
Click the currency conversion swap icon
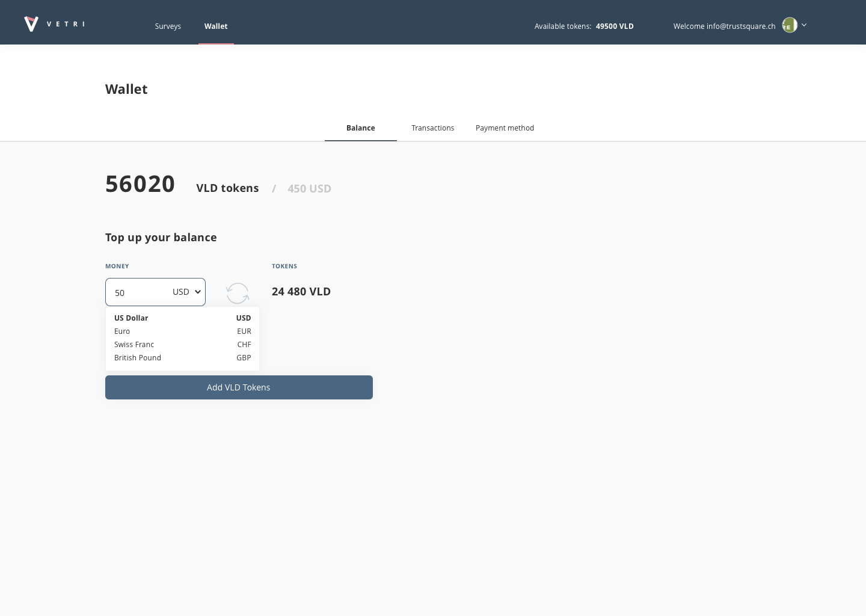tap(238, 293)
